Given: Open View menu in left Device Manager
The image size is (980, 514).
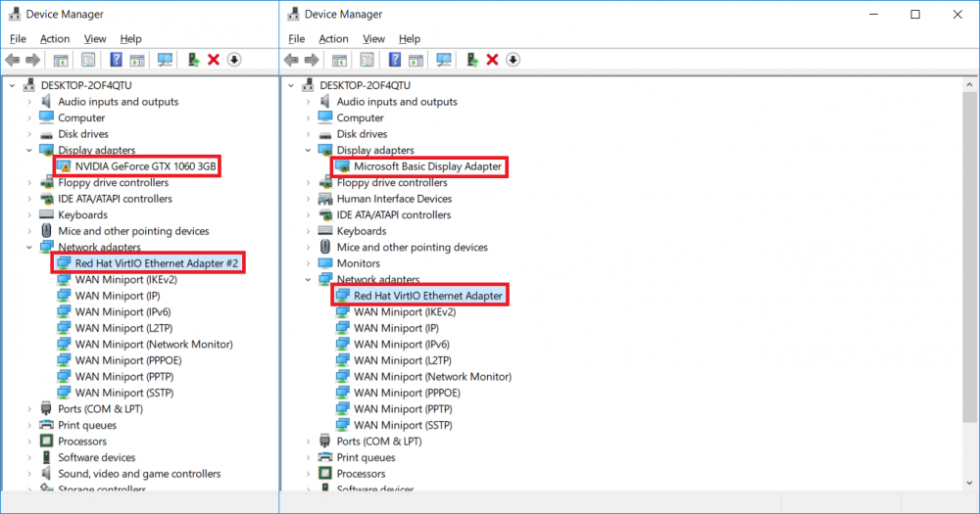Looking at the screenshot, I should click(95, 39).
